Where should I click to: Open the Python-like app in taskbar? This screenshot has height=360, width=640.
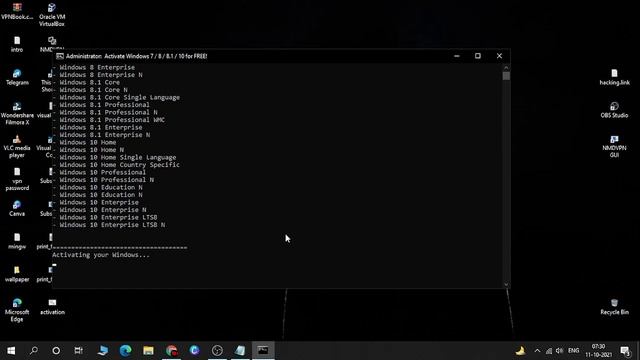[102, 351]
